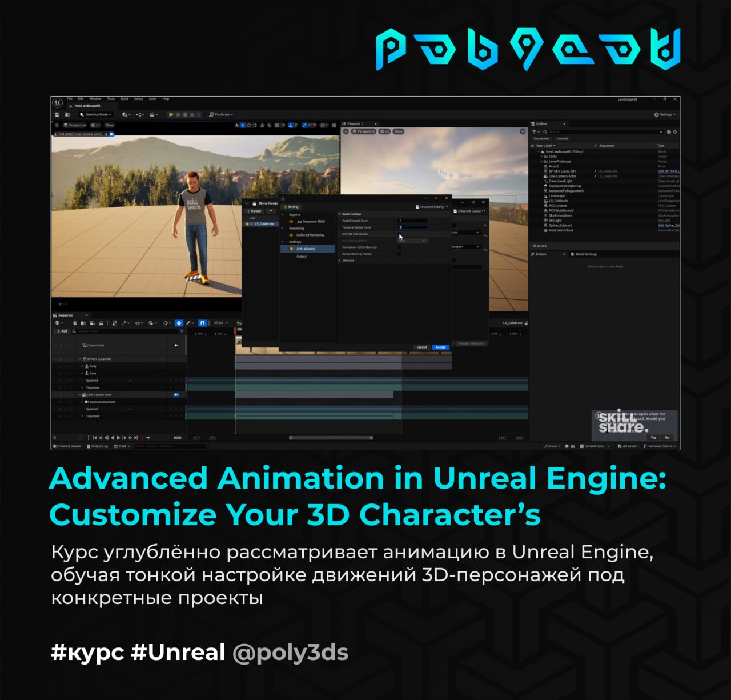Open the Settings dropdown in the top toolbar
The image size is (731, 700).
[x=665, y=114]
